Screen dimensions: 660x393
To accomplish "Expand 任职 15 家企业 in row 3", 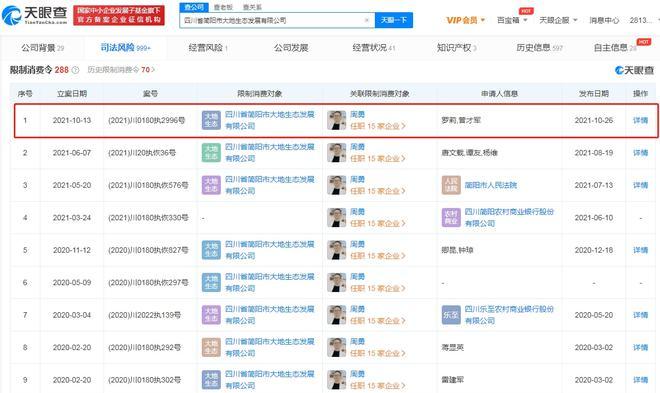I will point(378,191).
